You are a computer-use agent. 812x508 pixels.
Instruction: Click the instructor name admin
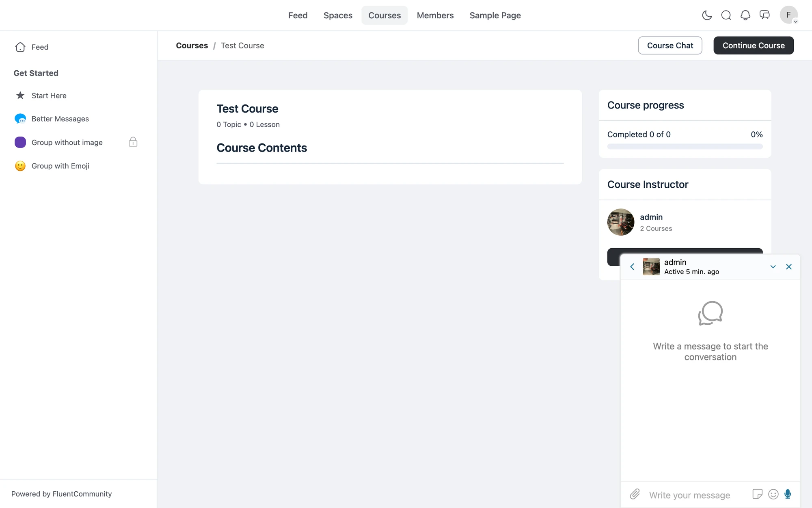[651, 217]
